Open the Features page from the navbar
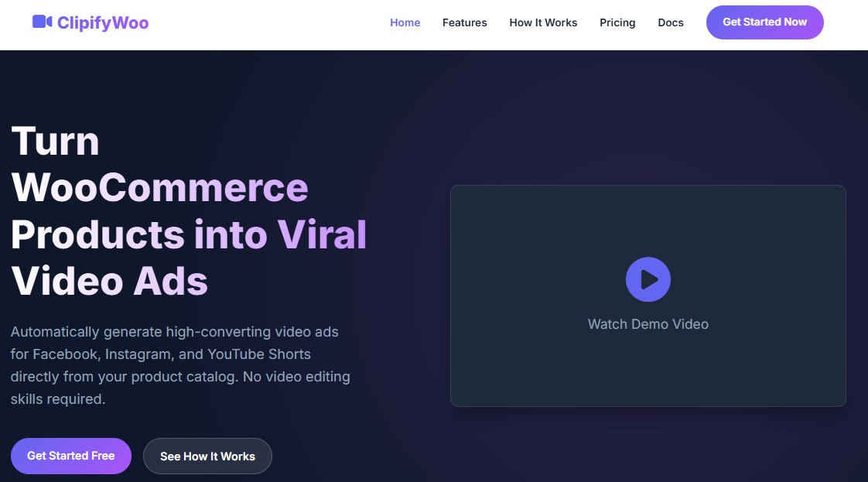The width and height of the screenshot is (868, 482). pos(464,22)
